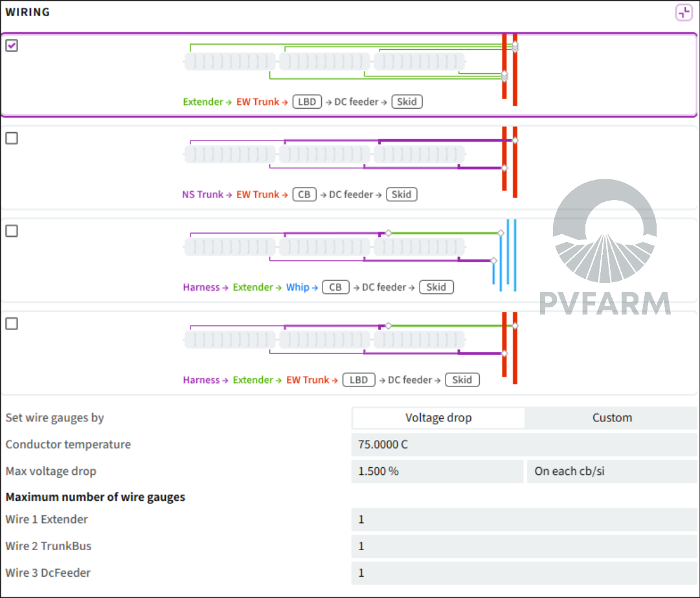The height and width of the screenshot is (598, 700).
Task: Click the Max voltage drop value field
Action: [438, 471]
